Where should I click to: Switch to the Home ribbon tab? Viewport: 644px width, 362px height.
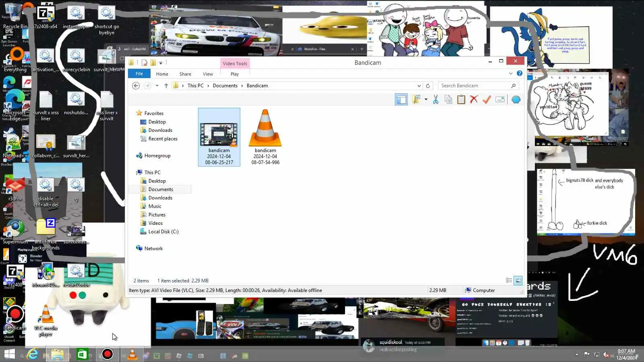pyautogui.click(x=162, y=74)
